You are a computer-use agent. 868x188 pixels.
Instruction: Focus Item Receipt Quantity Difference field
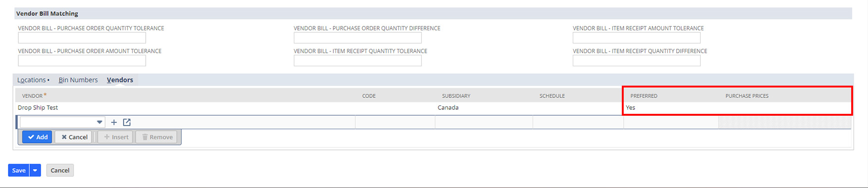coord(637,60)
